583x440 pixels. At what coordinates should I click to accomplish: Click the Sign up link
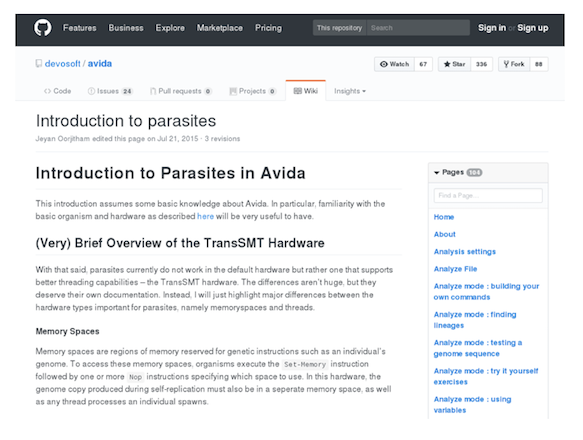[532, 28]
